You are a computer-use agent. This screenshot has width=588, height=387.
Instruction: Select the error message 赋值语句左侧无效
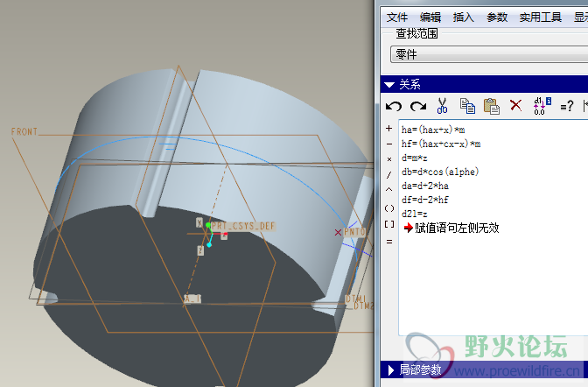(x=457, y=228)
